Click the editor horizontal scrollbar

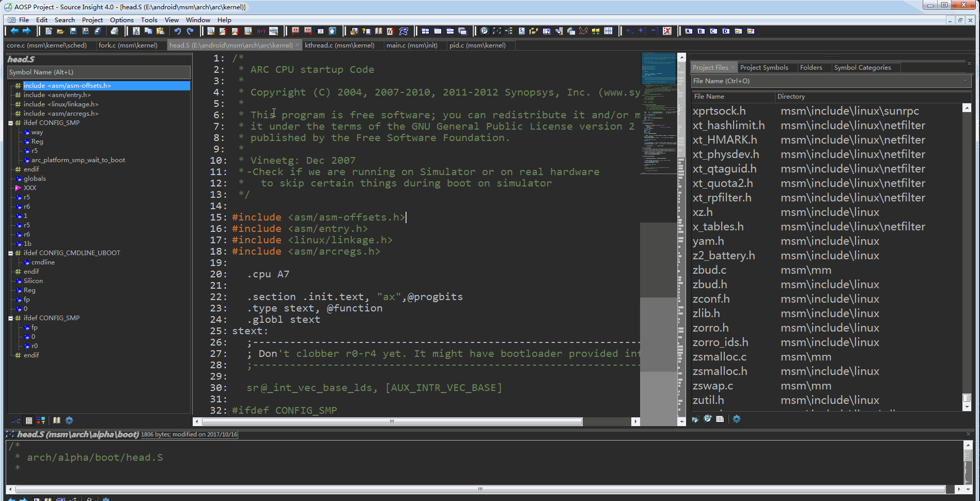coord(392,421)
